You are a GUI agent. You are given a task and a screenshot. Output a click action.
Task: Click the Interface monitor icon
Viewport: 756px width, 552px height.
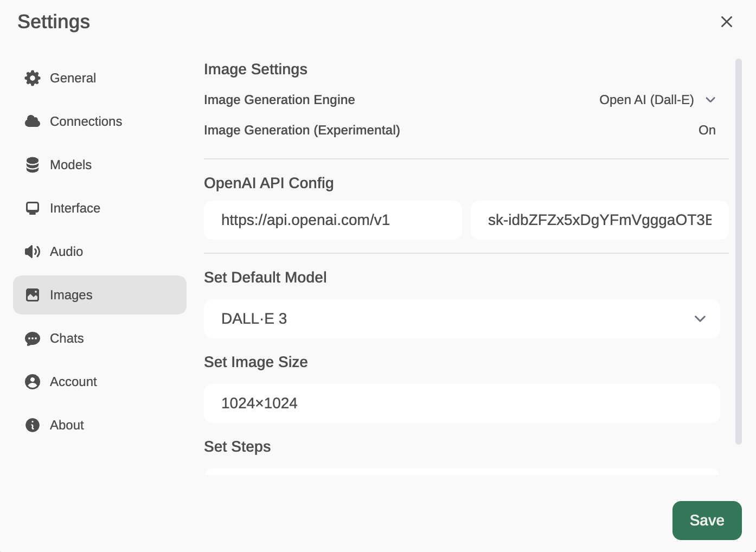33,208
